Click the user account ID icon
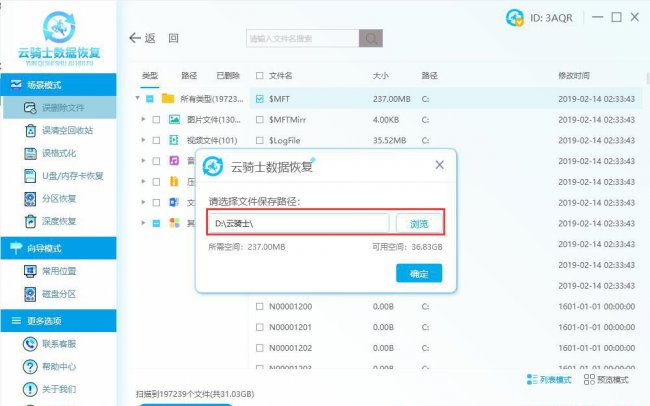The height and width of the screenshot is (406, 650). tap(515, 18)
